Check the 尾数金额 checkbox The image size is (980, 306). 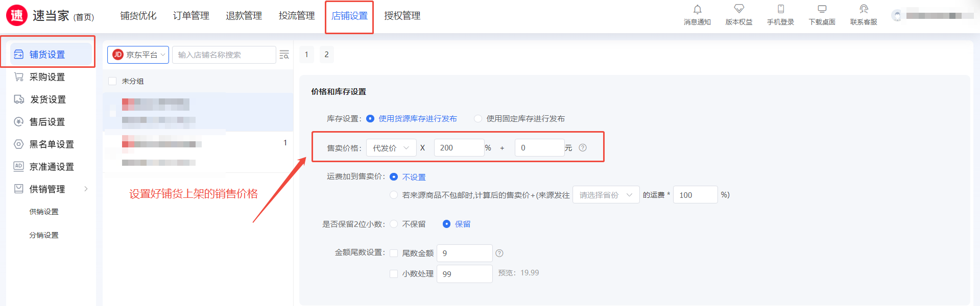[394, 253]
